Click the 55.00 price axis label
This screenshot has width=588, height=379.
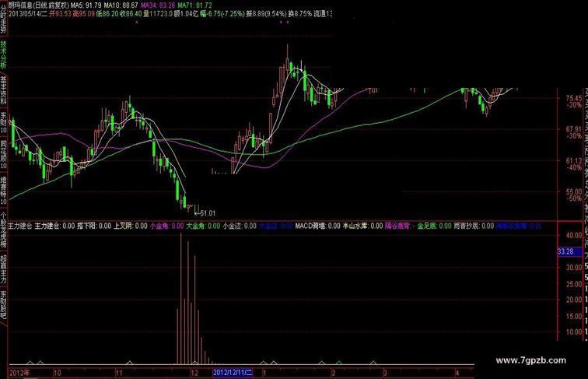coord(574,191)
